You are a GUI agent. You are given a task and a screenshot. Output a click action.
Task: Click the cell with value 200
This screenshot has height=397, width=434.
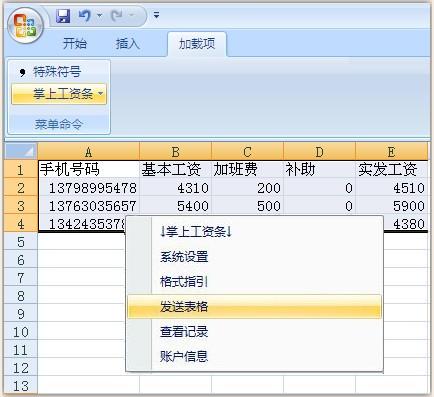(247, 188)
